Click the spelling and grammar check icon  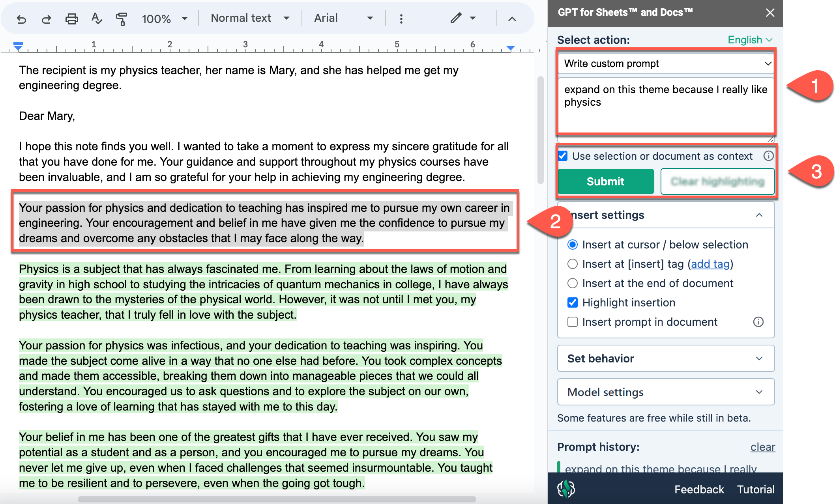(x=96, y=19)
